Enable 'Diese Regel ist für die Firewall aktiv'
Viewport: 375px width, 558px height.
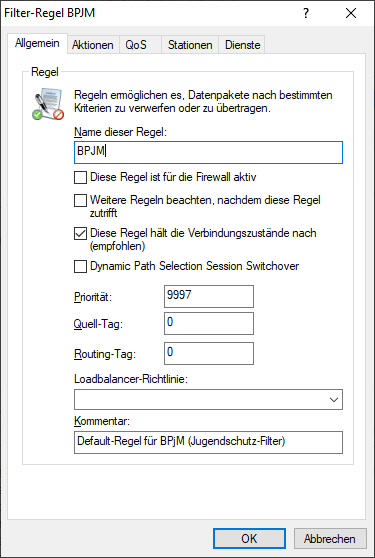tap(80, 177)
